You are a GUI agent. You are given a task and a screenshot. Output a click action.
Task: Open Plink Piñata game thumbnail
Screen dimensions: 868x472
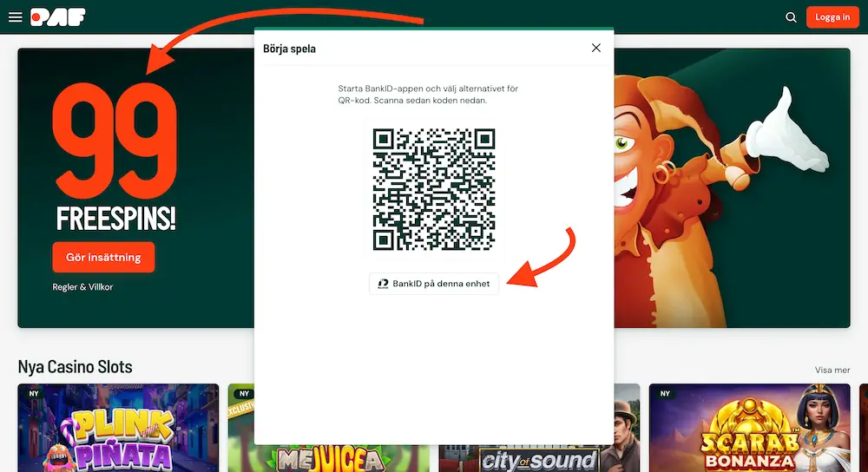point(118,428)
